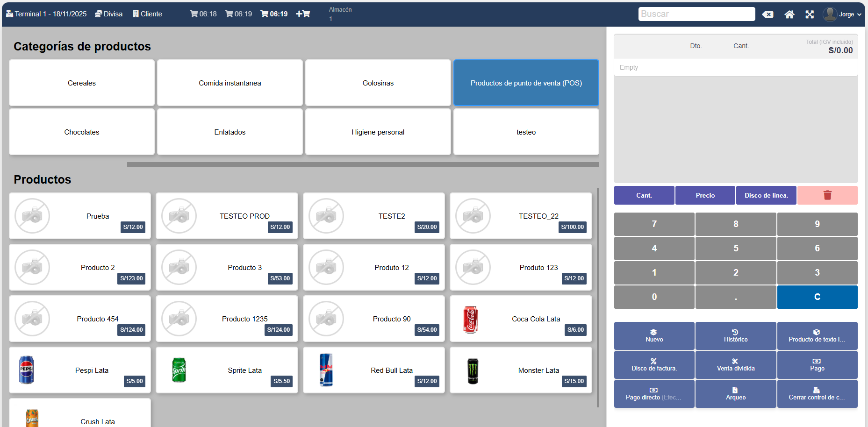Viewport: 868px width, 427px height.
Task: Open the Divisa currency selector
Action: pos(108,14)
